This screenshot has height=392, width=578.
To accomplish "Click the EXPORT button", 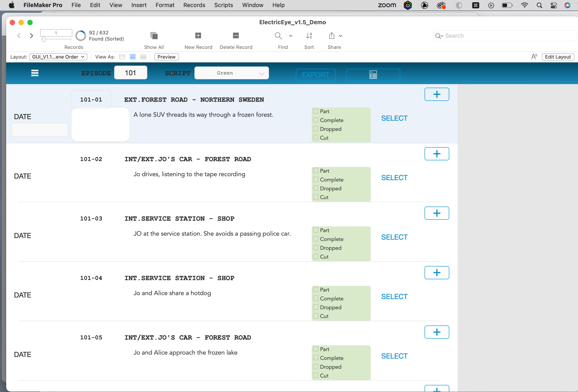I will click(x=315, y=74).
